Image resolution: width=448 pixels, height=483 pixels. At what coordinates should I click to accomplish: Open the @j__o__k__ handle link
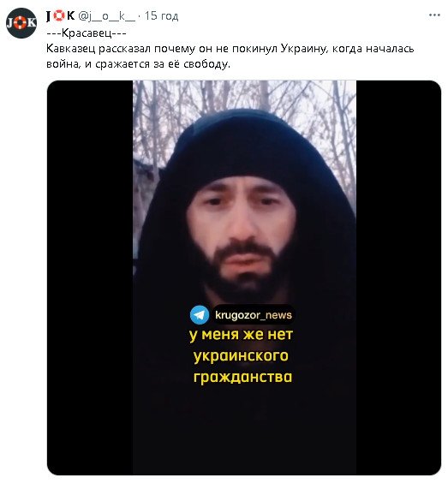(x=107, y=15)
